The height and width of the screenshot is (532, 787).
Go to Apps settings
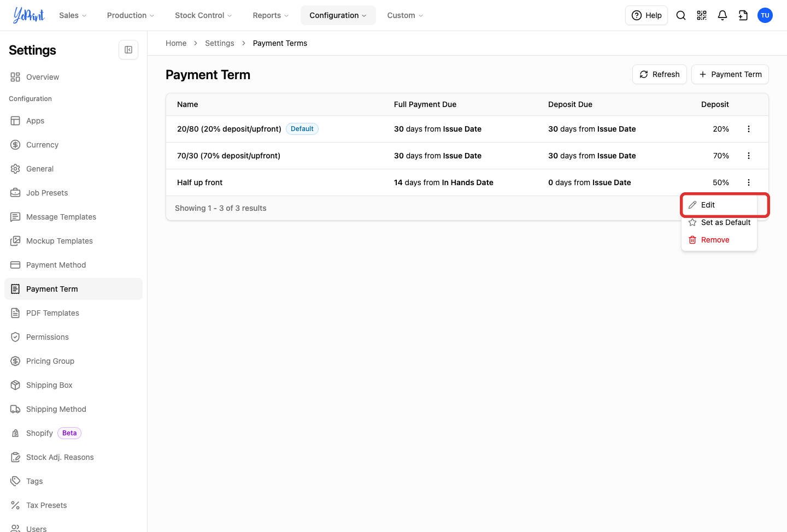(x=73, y=121)
